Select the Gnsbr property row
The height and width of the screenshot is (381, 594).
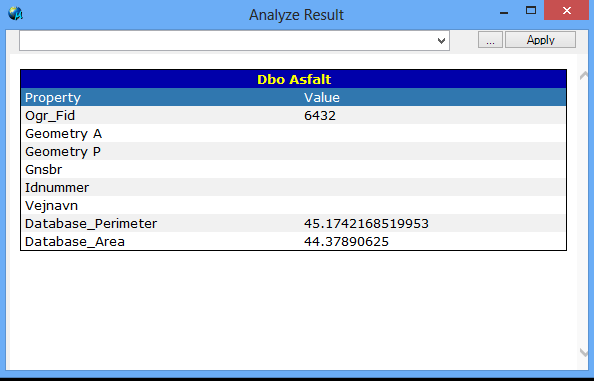(294, 169)
